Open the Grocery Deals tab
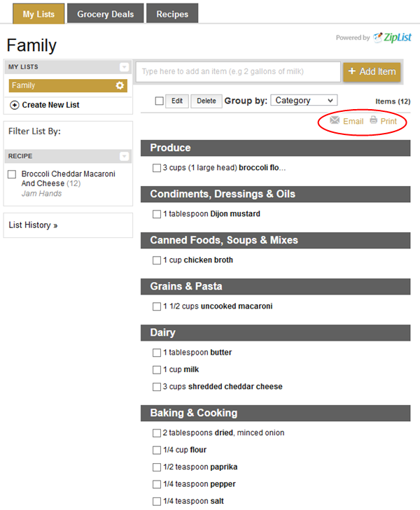The image size is (420, 510). pyautogui.click(x=106, y=14)
